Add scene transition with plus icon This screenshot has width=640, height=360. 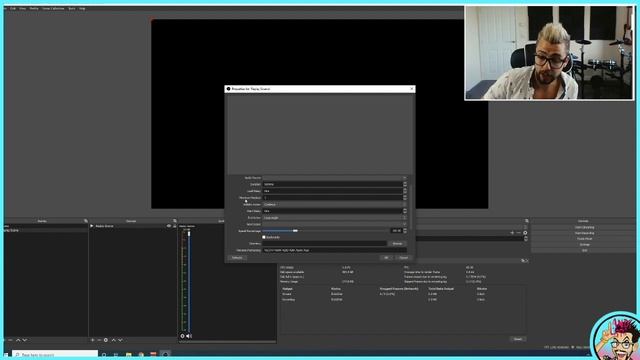[512, 233]
